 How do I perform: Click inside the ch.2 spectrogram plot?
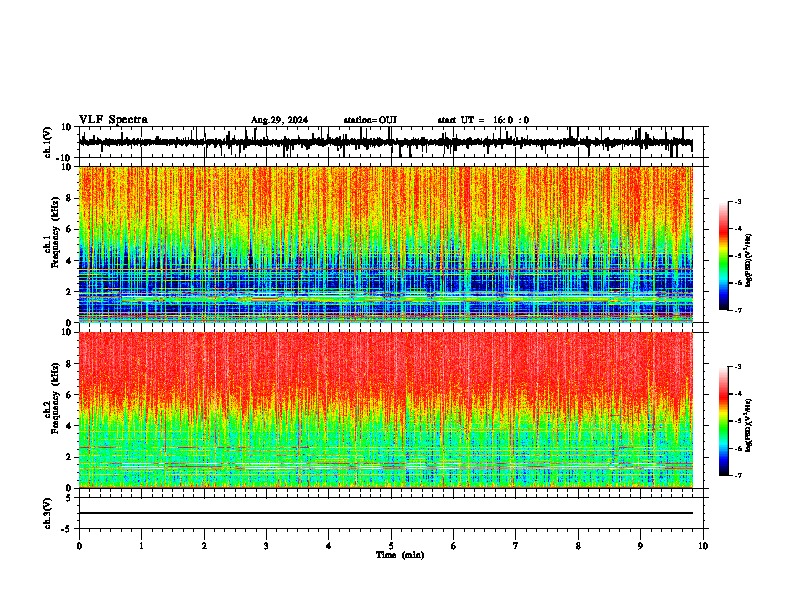(x=386, y=410)
